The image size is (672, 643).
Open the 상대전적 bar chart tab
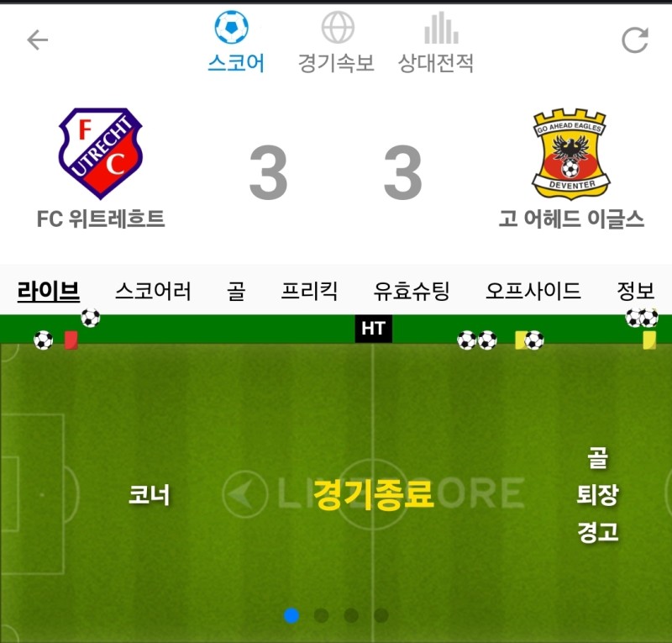click(x=436, y=43)
